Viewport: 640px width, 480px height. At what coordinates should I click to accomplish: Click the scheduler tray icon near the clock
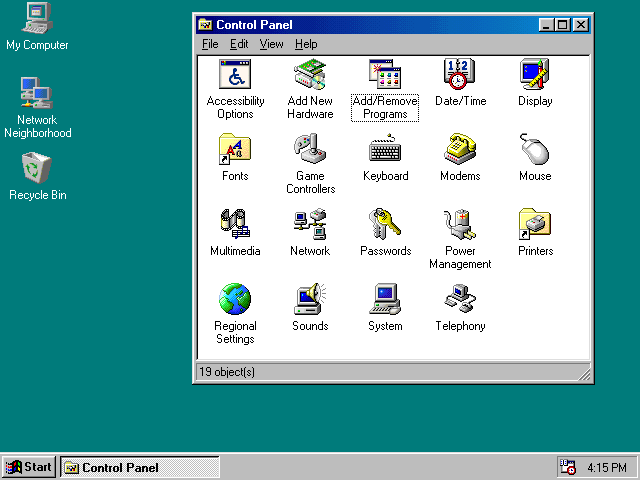tap(567, 467)
